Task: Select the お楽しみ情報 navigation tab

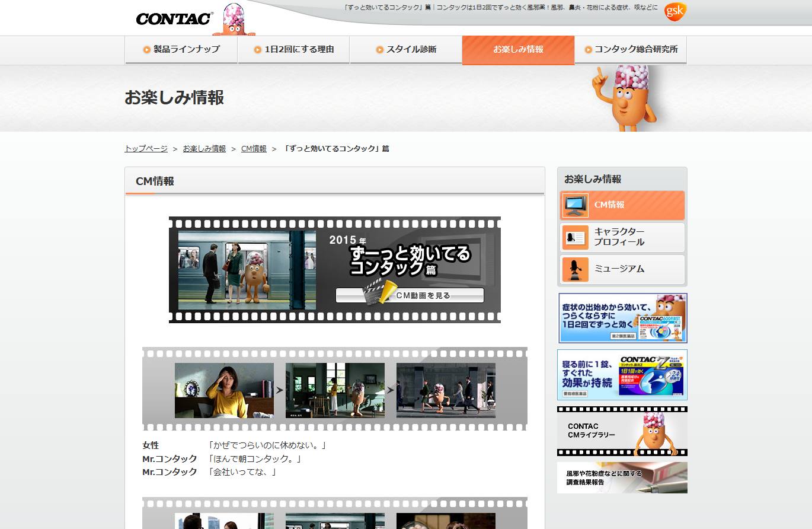Action: tap(518, 50)
